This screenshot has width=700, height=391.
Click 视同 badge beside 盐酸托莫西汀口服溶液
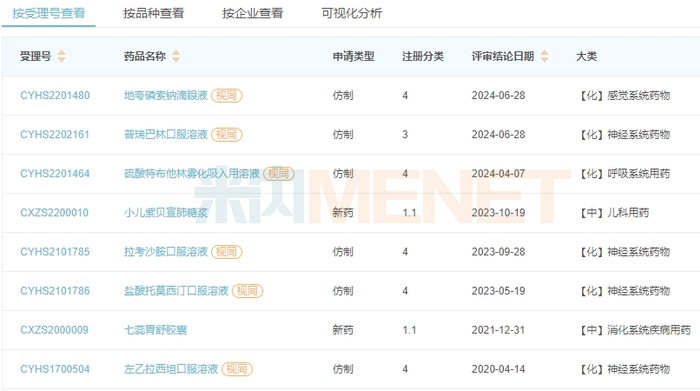click(248, 291)
